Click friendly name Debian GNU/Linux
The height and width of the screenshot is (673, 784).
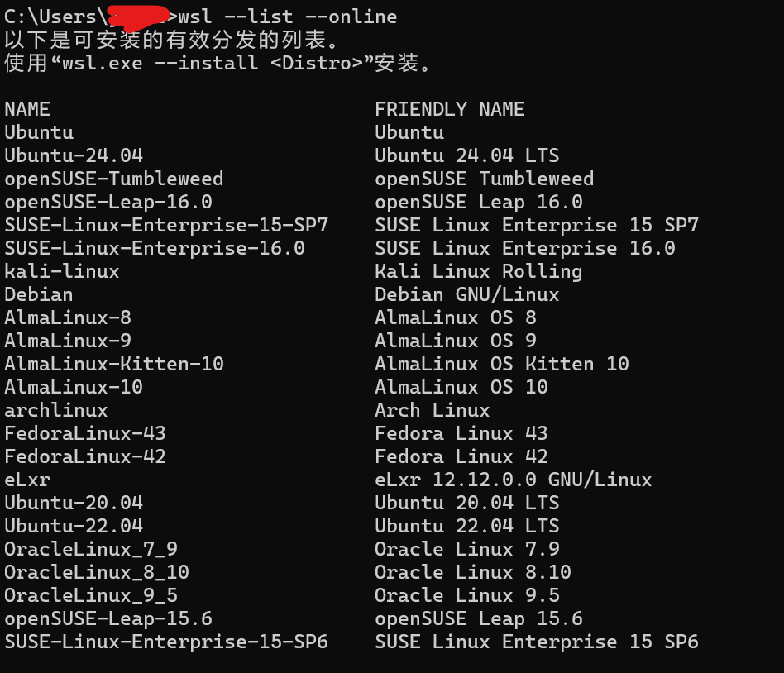(467, 294)
